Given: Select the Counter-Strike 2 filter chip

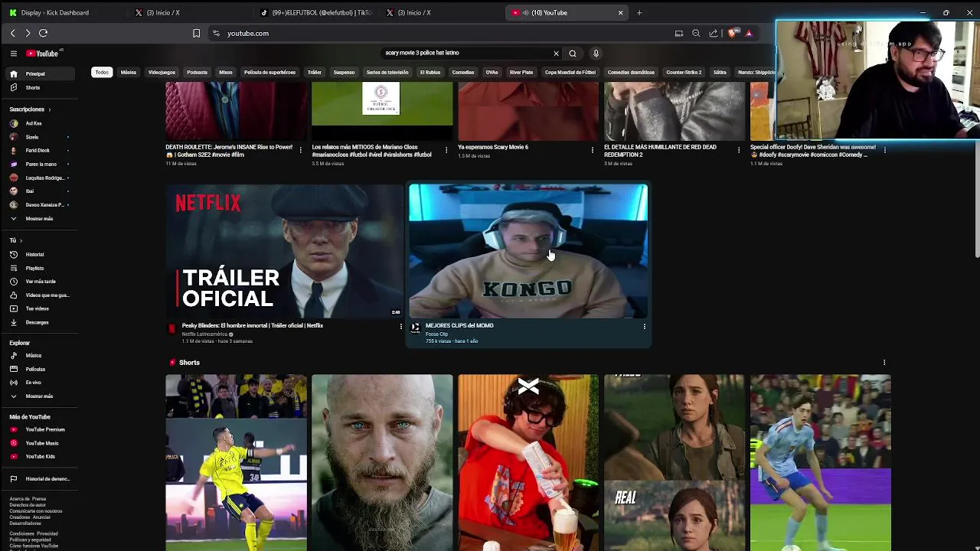Looking at the screenshot, I should [x=684, y=72].
